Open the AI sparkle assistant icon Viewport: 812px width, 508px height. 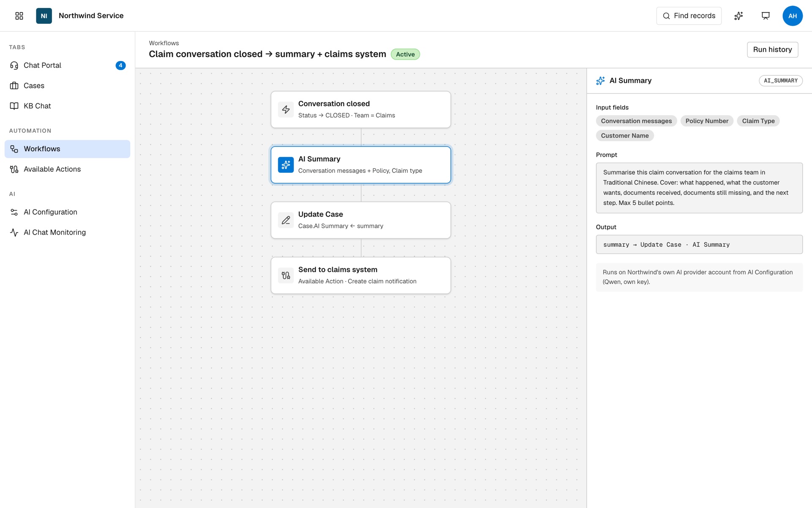tap(738, 16)
